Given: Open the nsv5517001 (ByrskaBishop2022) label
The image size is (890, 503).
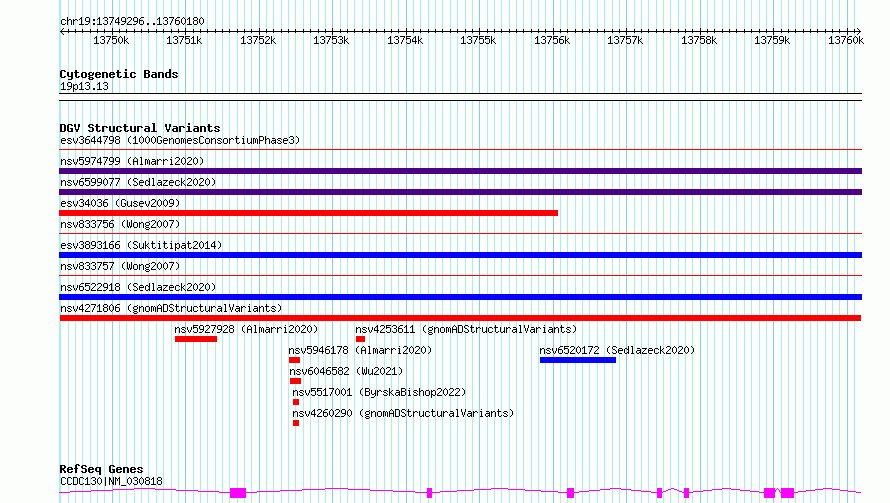Looking at the screenshot, I should tap(379, 392).
